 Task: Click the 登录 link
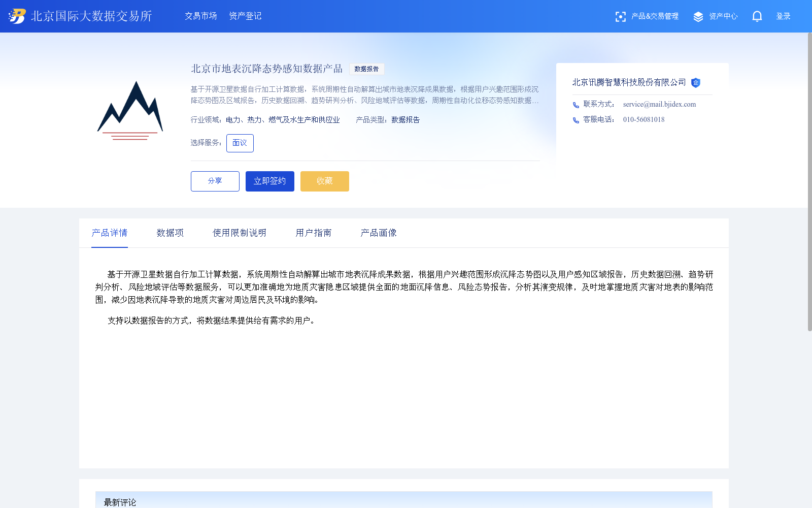coord(783,16)
